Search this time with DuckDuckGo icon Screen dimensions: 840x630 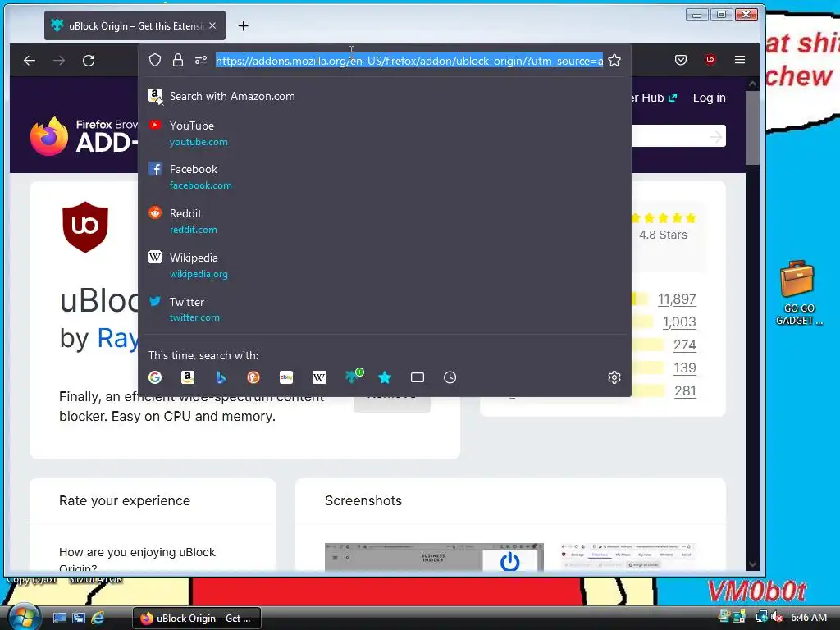253,377
